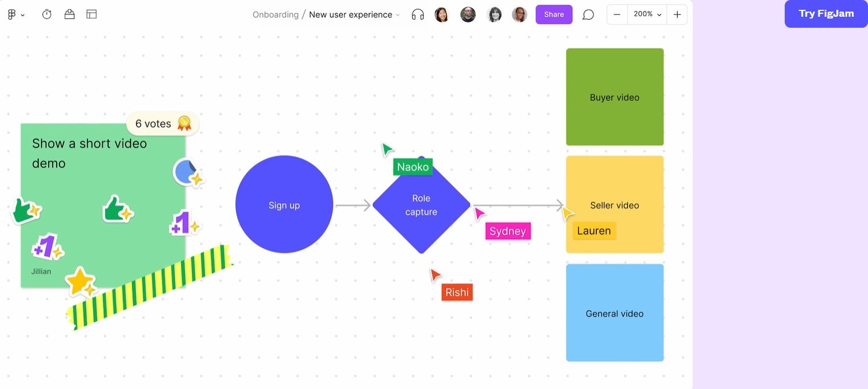This screenshot has height=389, width=868.
Task: Click the Try FigJam button
Action: coord(826,13)
